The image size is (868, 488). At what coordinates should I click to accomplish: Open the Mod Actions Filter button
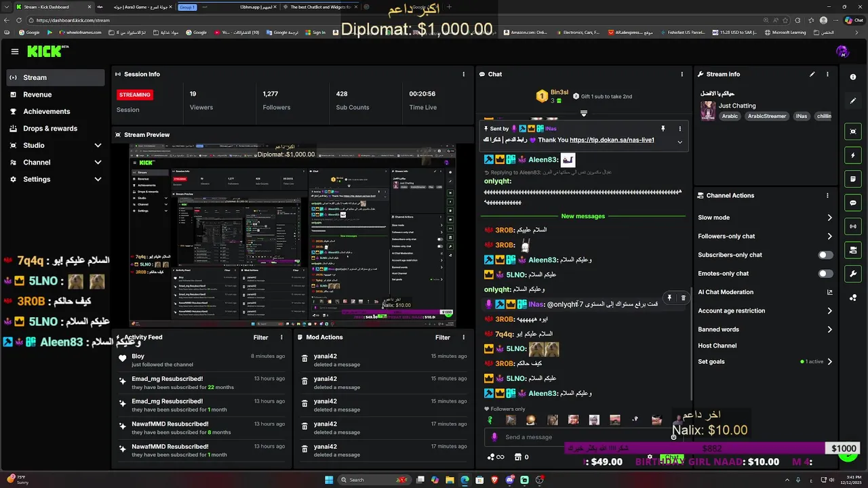pos(443,337)
